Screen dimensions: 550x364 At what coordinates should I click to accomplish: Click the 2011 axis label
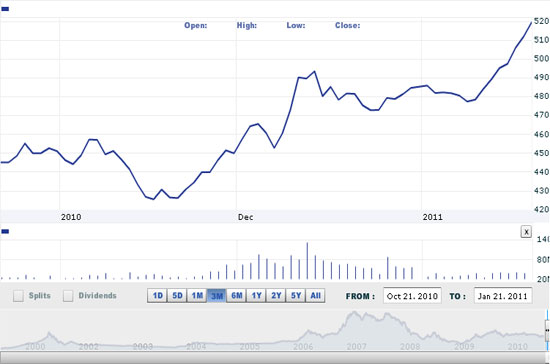click(x=432, y=217)
